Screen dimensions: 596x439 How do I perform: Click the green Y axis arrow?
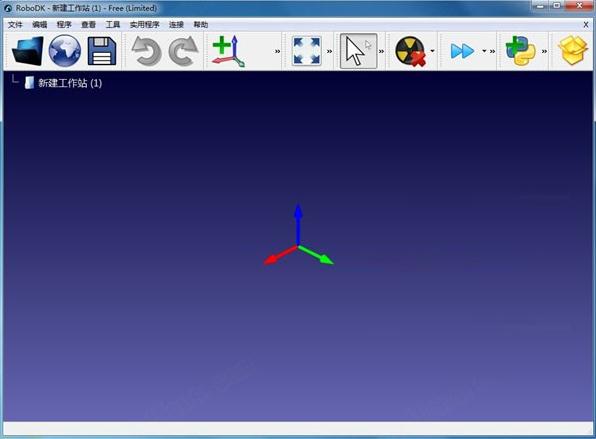pos(316,255)
